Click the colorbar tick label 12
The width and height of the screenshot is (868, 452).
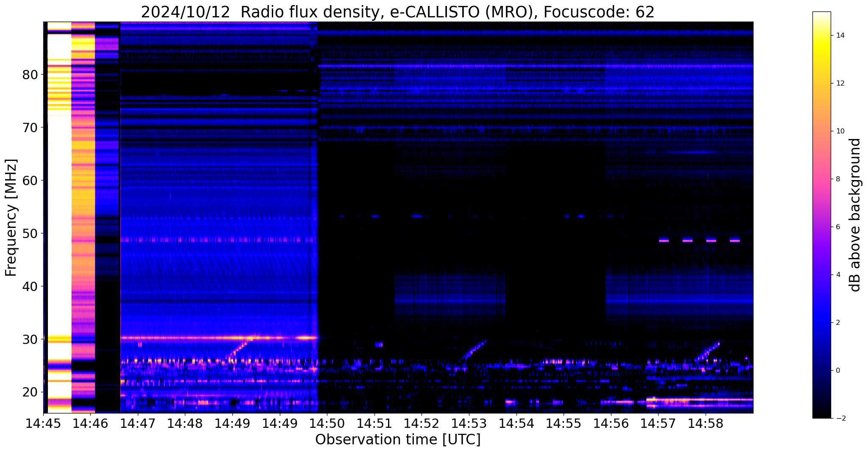click(x=840, y=83)
